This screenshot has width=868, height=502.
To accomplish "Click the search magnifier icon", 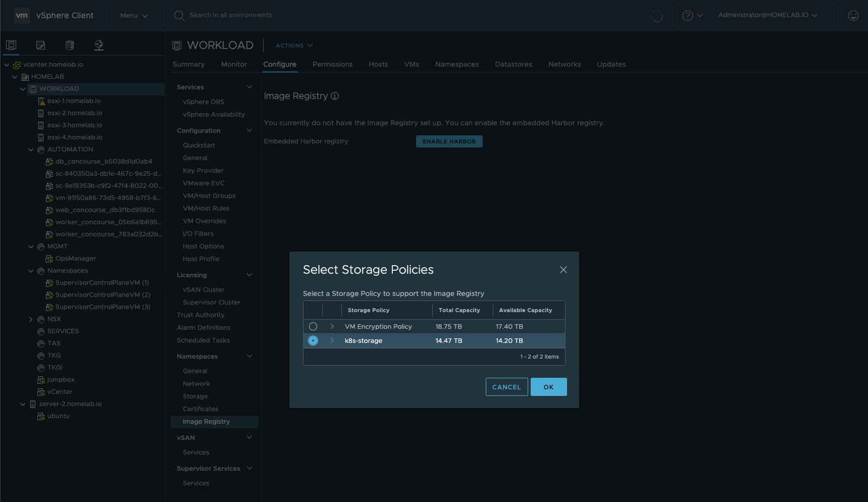I will (179, 16).
